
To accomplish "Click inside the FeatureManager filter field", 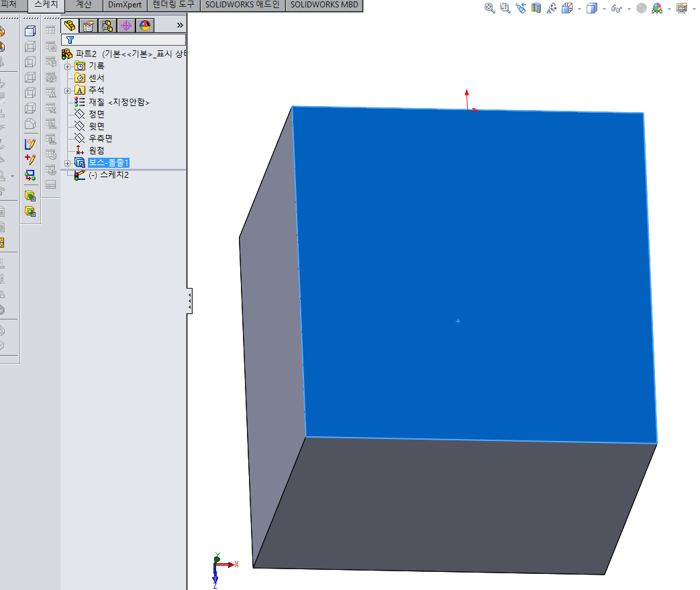I will [121, 40].
